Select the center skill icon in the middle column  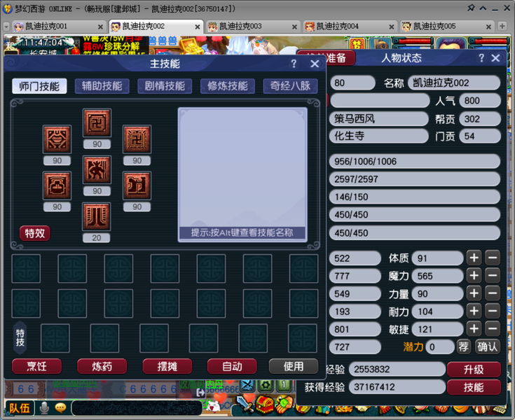97,169
